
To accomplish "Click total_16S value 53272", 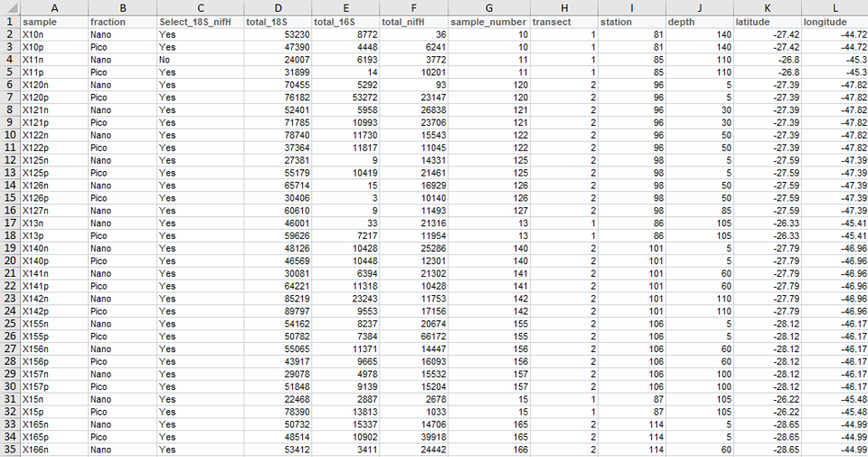I will pyautogui.click(x=345, y=97).
